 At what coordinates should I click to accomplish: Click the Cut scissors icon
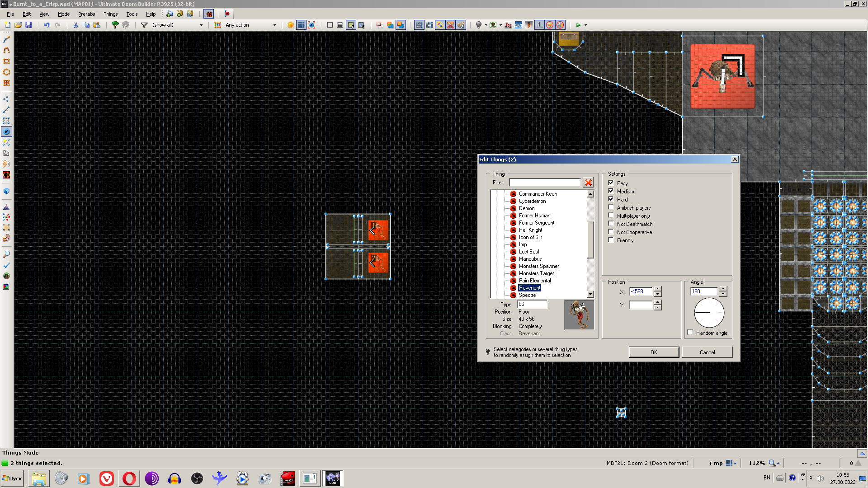(75, 25)
